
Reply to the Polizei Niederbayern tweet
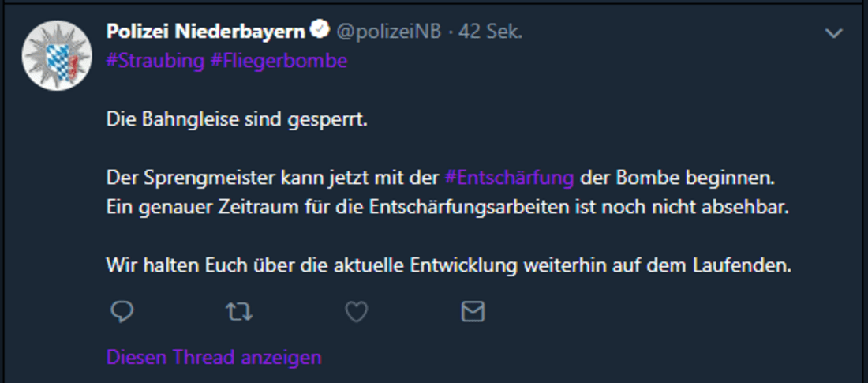(x=121, y=313)
